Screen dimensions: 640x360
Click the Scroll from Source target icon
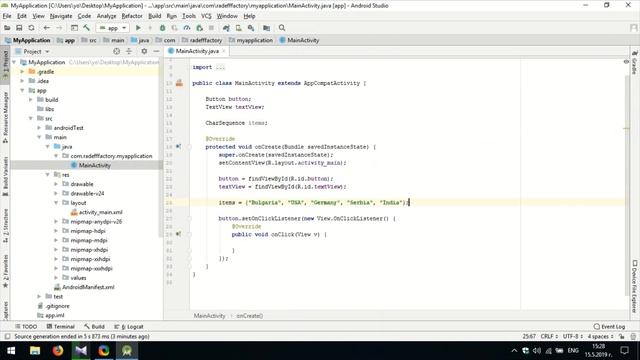click(x=117, y=51)
